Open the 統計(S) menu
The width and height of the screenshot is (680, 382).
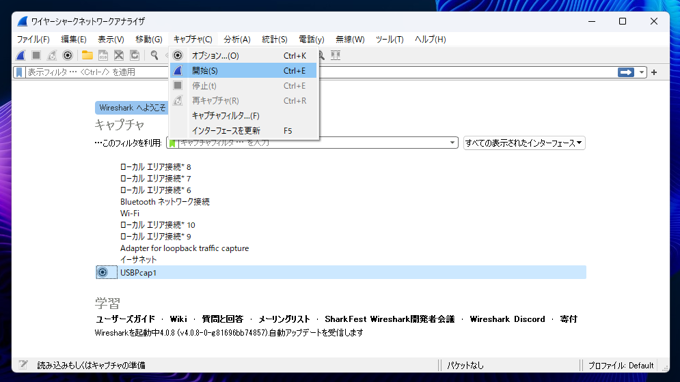click(275, 39)
